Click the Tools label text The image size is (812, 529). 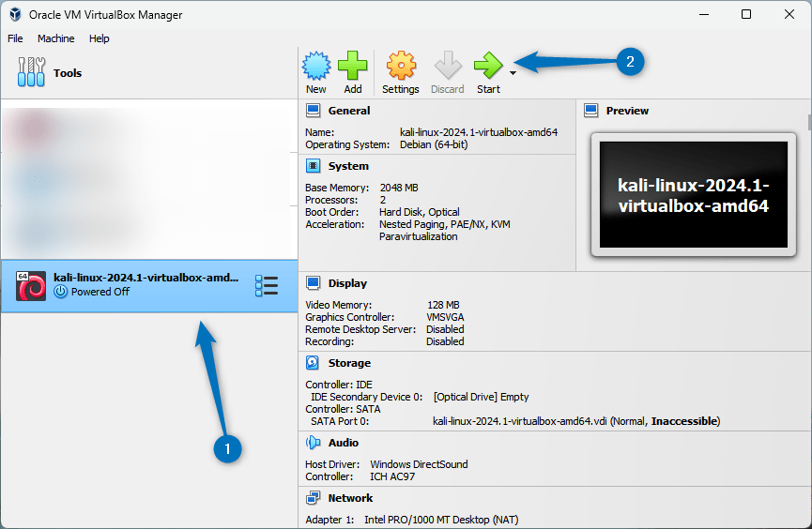click(x=68, y=73)
